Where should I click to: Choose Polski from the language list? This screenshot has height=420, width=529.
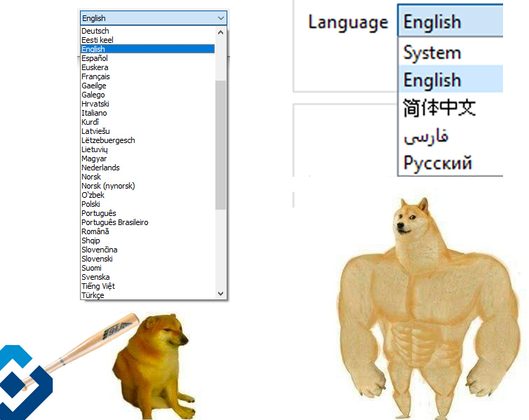coord(148,203)
